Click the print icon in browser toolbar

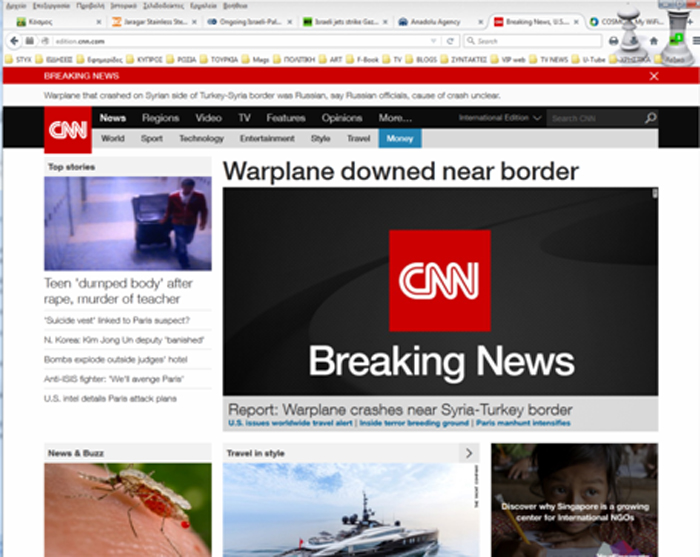[613, 41]
